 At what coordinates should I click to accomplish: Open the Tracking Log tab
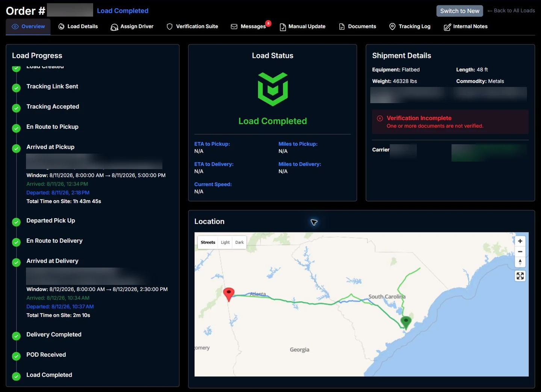tap(410, 27)
